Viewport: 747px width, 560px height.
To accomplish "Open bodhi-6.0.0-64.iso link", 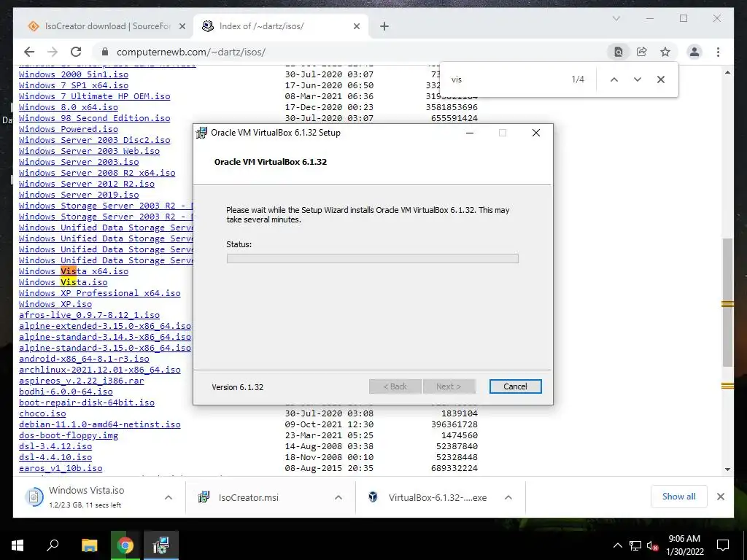I will [x=66, y=392].
